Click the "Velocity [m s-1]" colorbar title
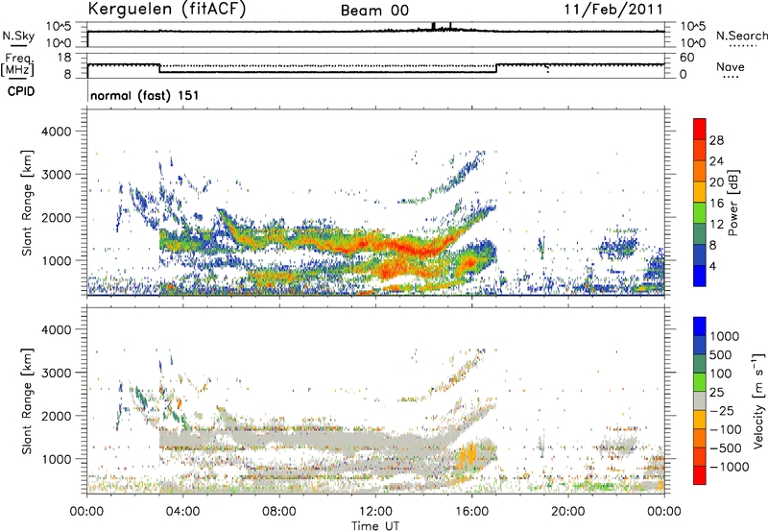This screenshot has height=532, width=768. click(x=759, y=400)
